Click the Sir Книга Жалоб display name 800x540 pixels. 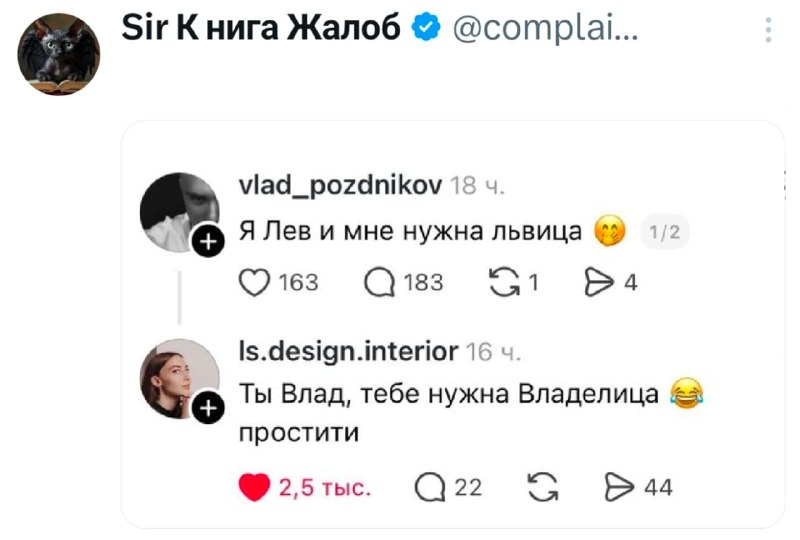(261, 31)
